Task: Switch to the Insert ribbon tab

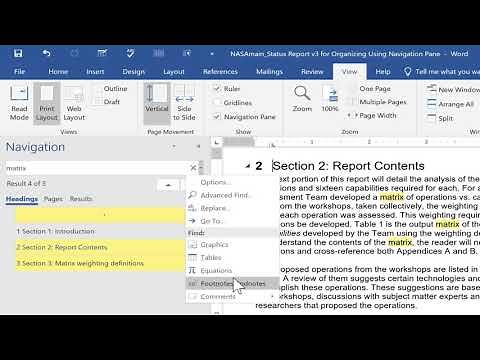Action: [95, 72]
